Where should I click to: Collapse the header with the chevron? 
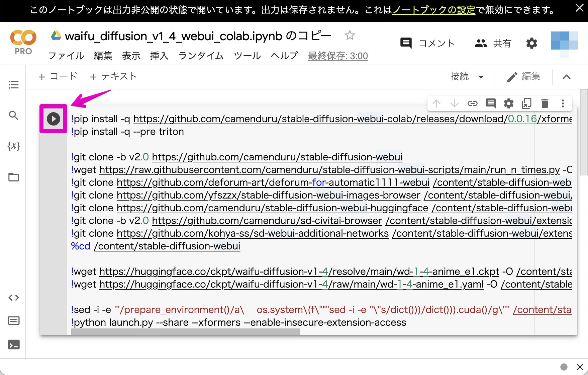click(567, 77)
